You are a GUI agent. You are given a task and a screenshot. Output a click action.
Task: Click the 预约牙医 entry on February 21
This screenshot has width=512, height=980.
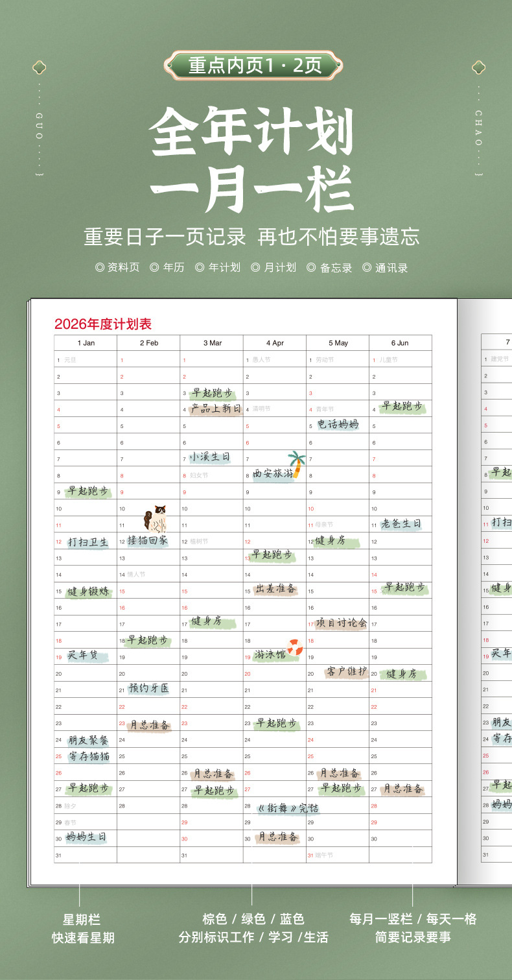point(148,688)
